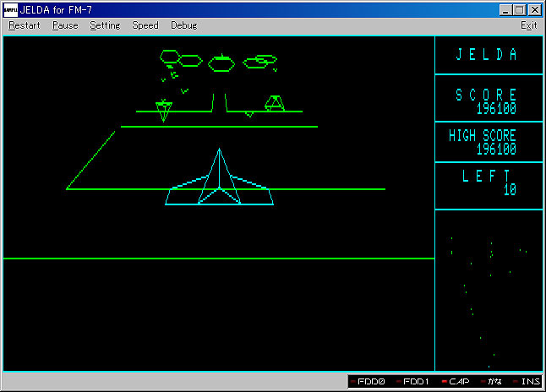Screen dimensions: 546x392
Task: Select Pause in the menu bar
Action: (x=64, y=25)
